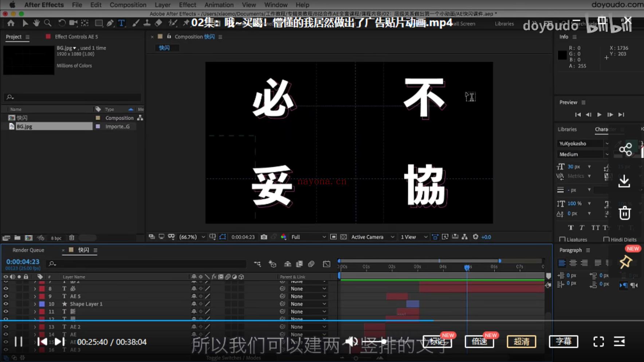Delete selected project item trash icon

pyautogui.click(x=72, y=238)
